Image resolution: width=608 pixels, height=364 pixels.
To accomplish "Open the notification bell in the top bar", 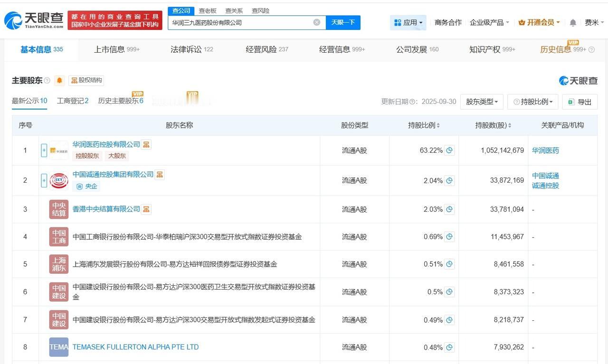I will pos(573,23).
